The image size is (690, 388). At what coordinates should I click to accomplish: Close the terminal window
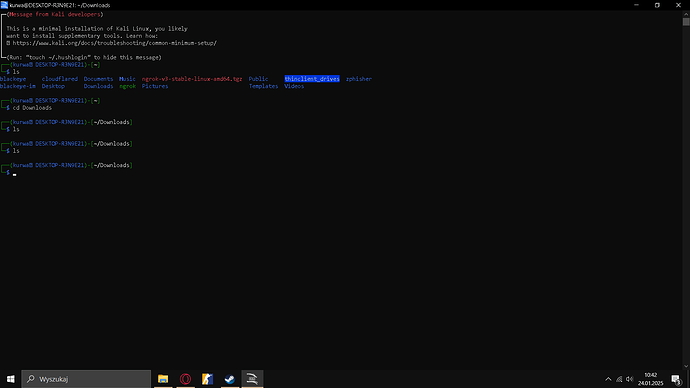pos(679,5)
